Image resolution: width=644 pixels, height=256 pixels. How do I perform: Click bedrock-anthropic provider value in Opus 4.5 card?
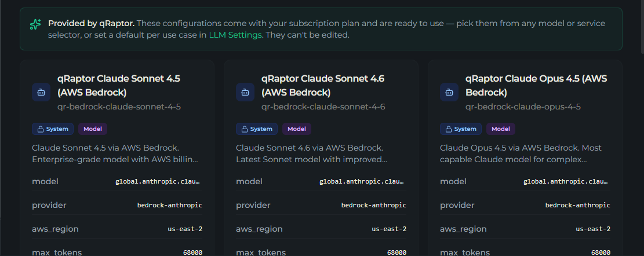pos(577,205)
